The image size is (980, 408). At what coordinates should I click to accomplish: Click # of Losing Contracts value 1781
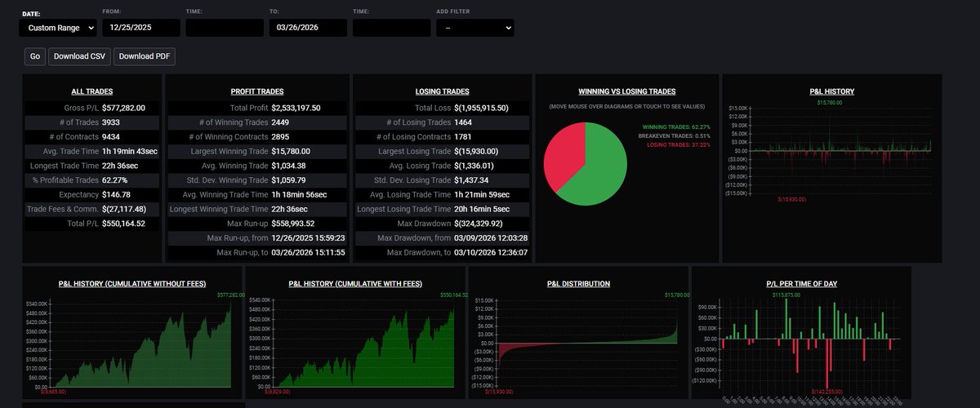[464, 137]
